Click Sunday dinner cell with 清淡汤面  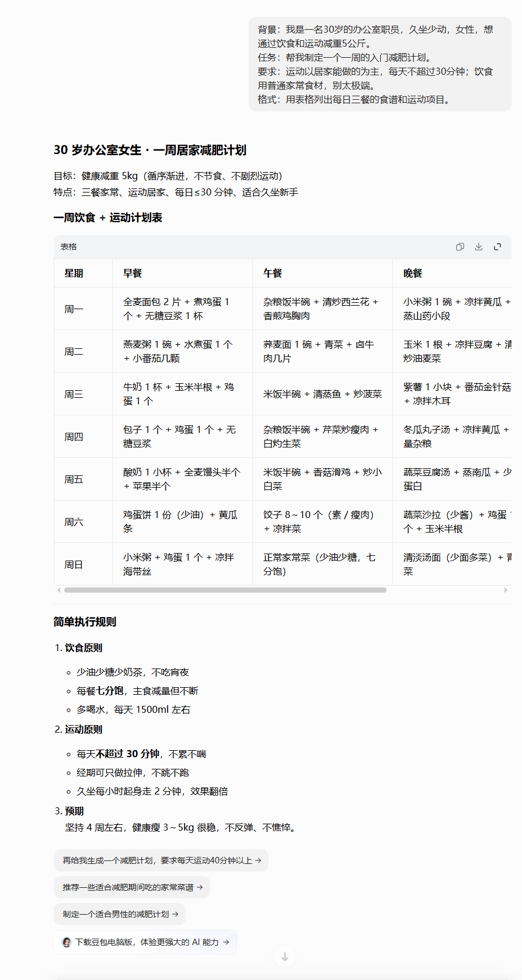(x=452, y=564)
